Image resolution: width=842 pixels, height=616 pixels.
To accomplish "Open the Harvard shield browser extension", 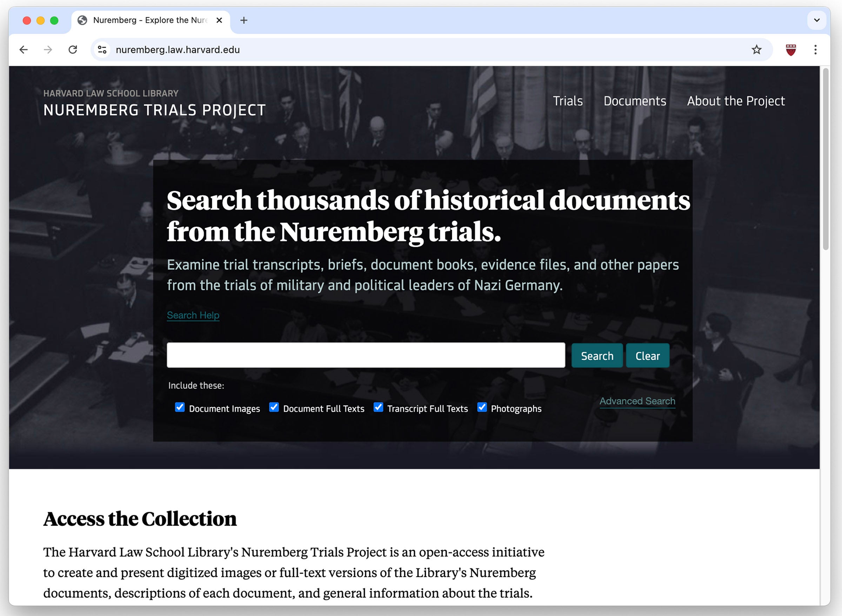I will 790,49.
